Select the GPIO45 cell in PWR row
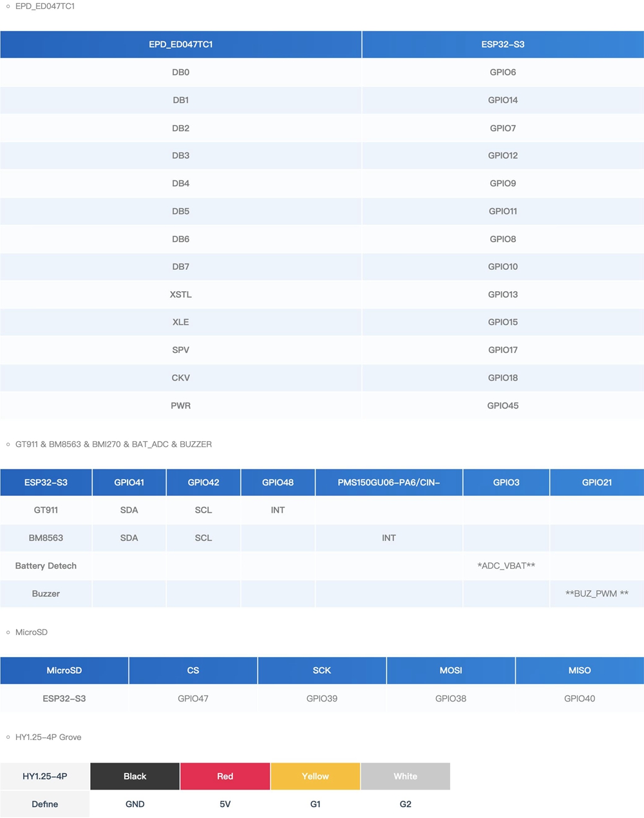Screen dimensions: 644x818 (502, 406)
